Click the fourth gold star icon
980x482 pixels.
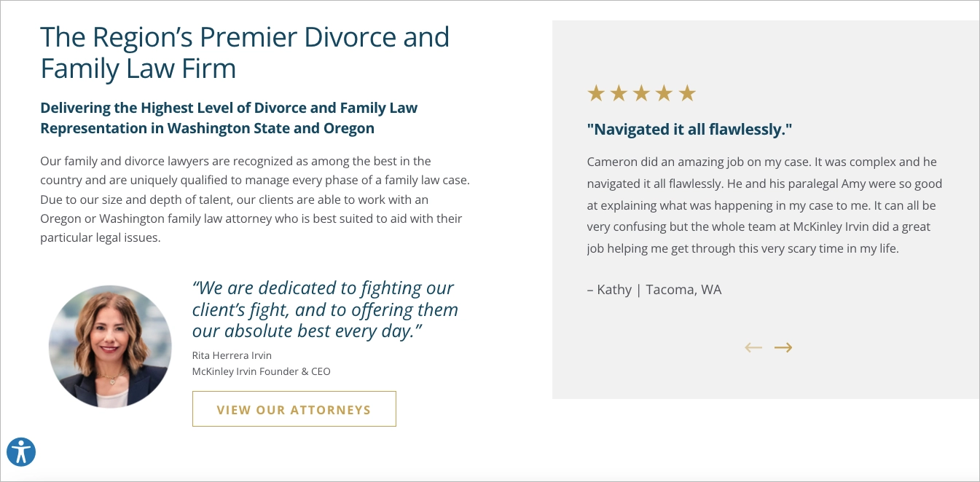point(664,92)
